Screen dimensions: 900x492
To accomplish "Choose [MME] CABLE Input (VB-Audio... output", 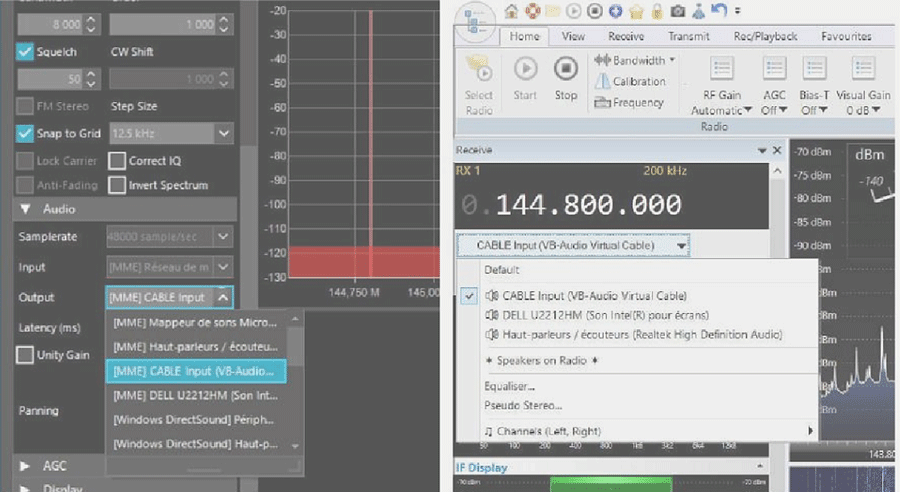I will (x=195, y=371).
